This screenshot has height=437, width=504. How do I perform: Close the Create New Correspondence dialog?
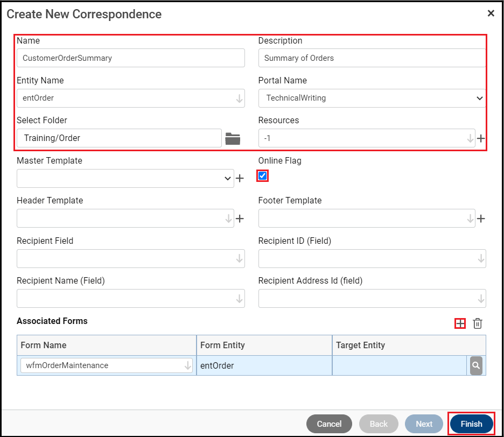tap(491, 13)
